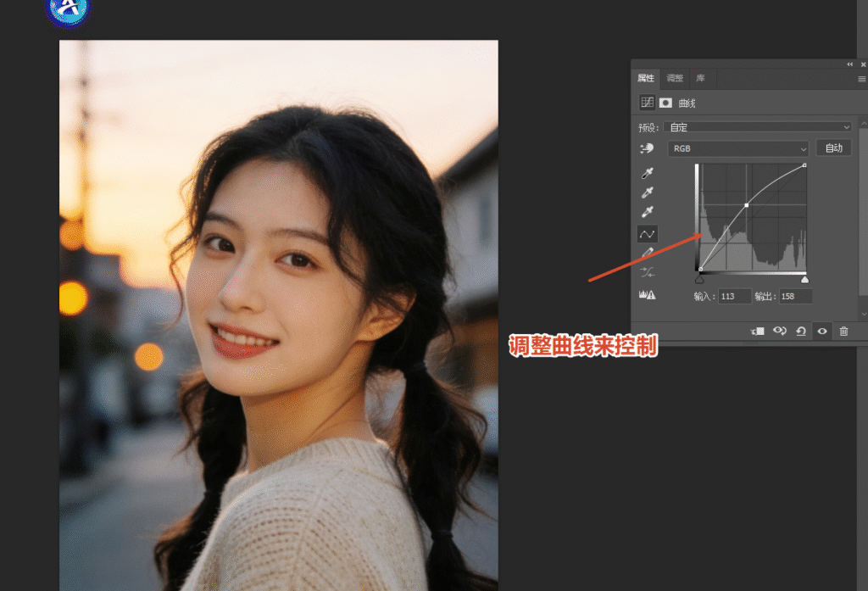Switch to the 库 tab
The height and width of the screenshot is (591, 868).
click(x=700, y=78)
